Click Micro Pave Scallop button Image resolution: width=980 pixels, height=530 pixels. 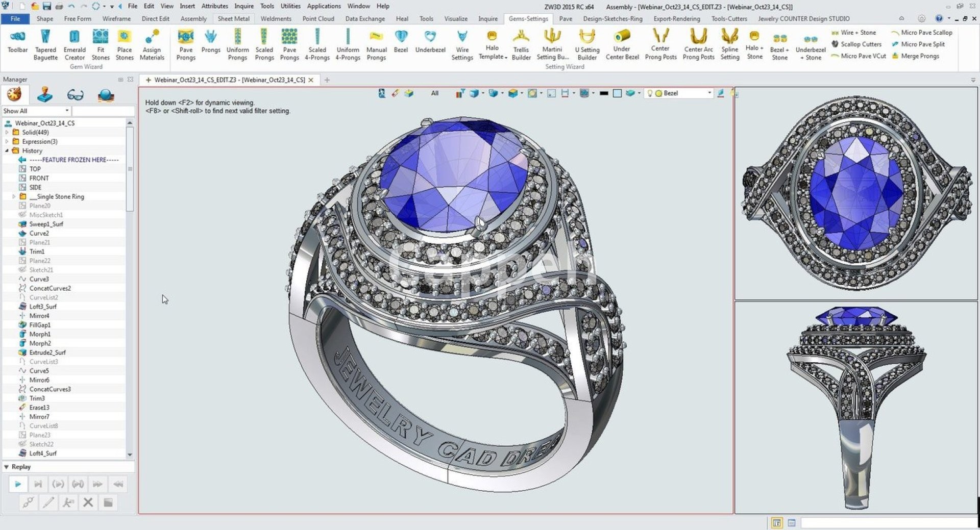click(922, 33)
